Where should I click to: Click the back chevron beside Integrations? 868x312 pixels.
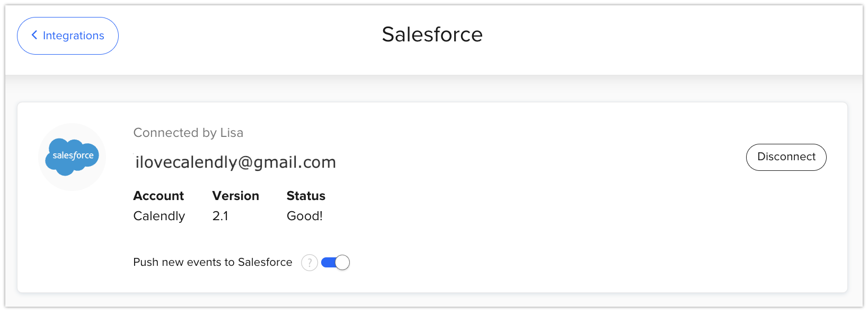tap(34, 35)
